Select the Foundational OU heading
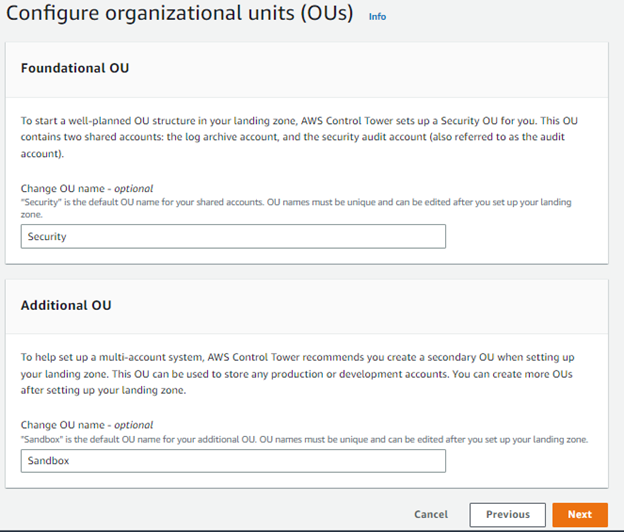 75,68
